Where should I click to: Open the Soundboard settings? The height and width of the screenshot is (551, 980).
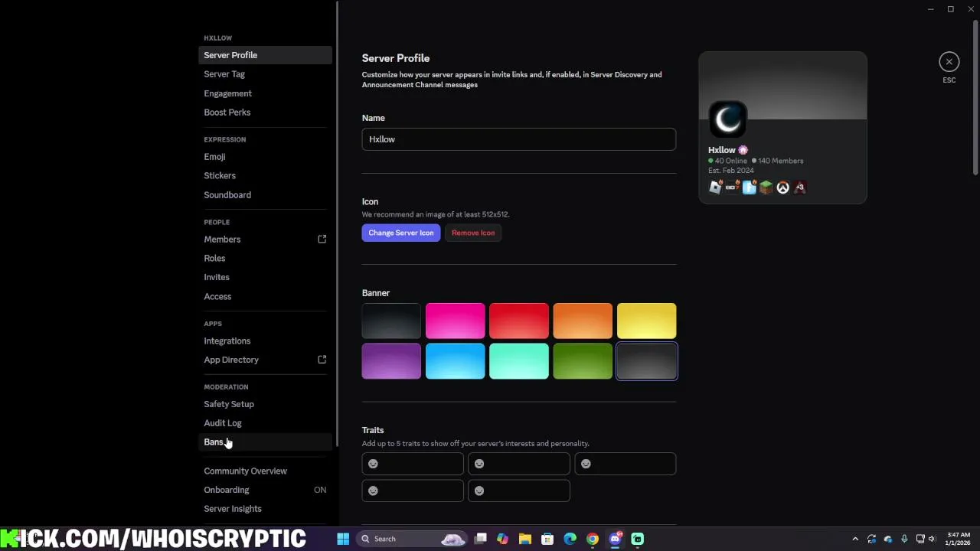pos(265,195)
